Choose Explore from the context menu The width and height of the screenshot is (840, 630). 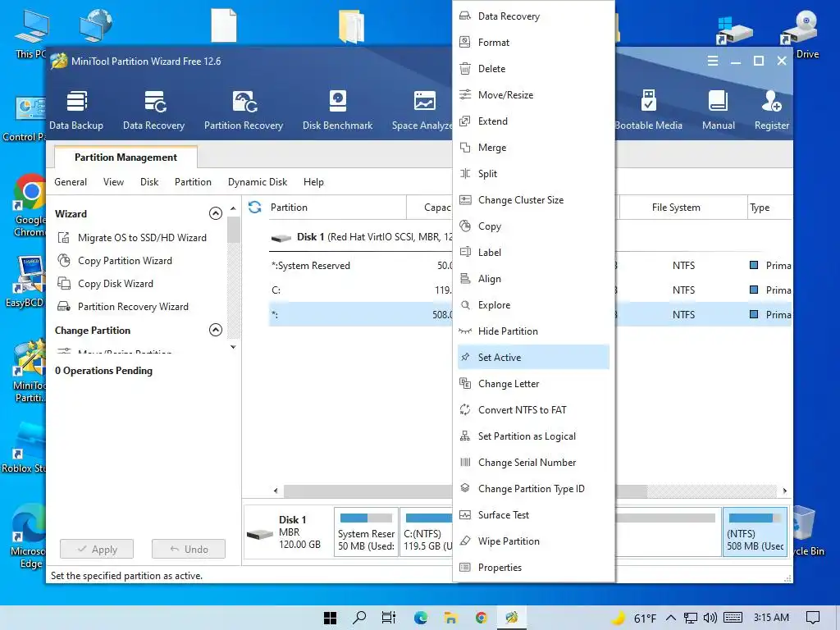click(x=533, y=305)
